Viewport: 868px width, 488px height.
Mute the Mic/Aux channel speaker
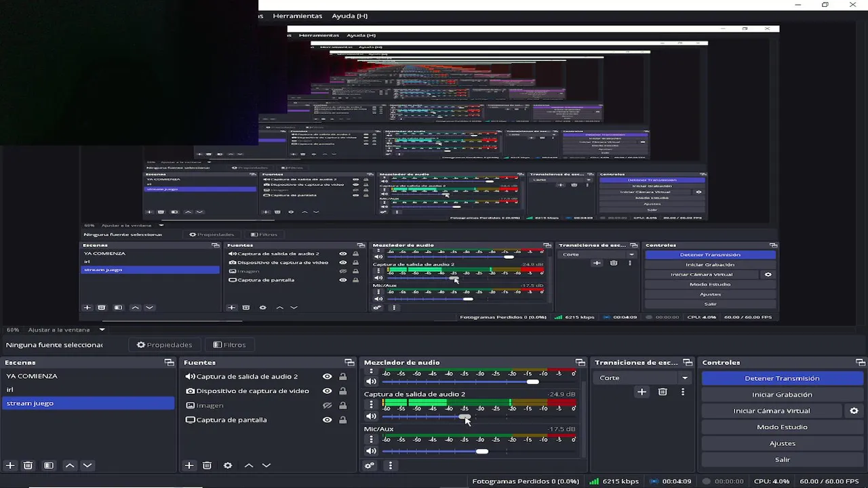371,451
